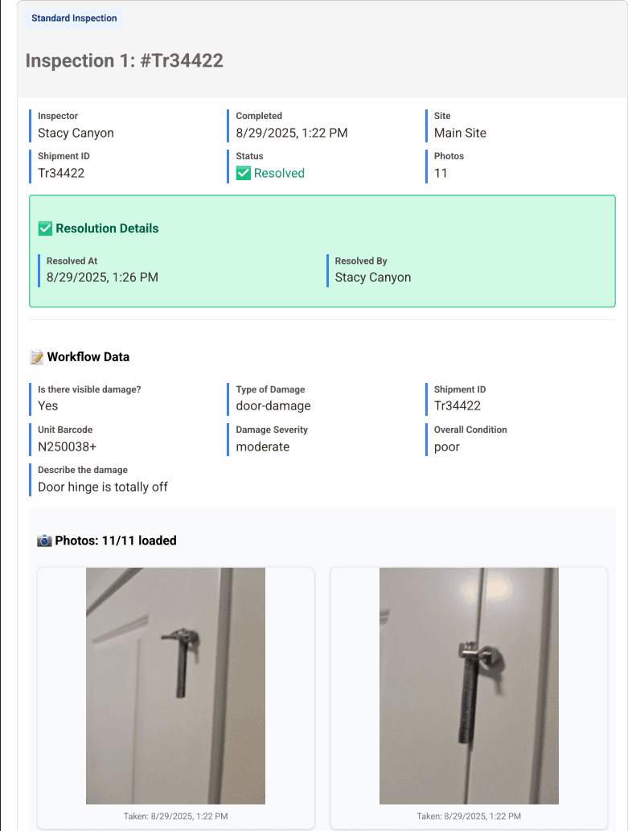The height and width of the screenshot is (831, 644).
Task: Click the Type of Damage value door-damage
Action: pyautogui.click(x=273, y=406)
